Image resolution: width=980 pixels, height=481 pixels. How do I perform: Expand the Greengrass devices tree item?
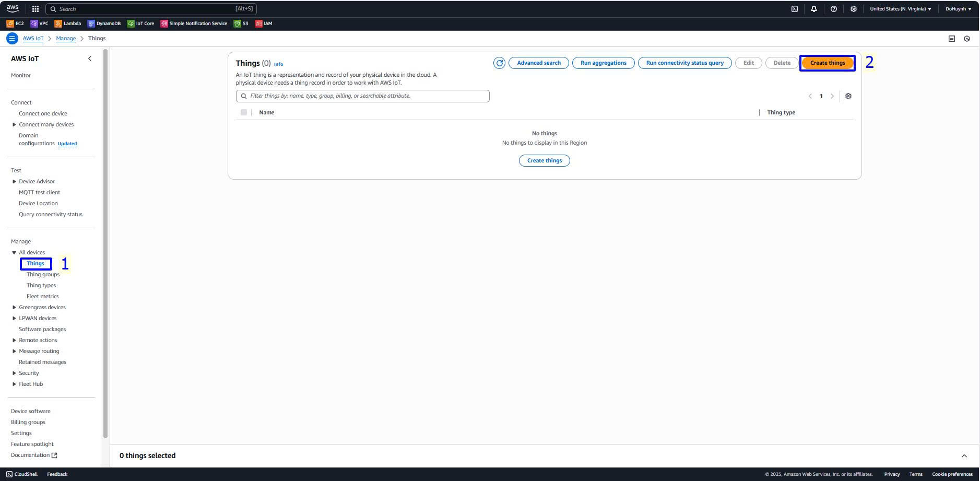coord(14,307)
